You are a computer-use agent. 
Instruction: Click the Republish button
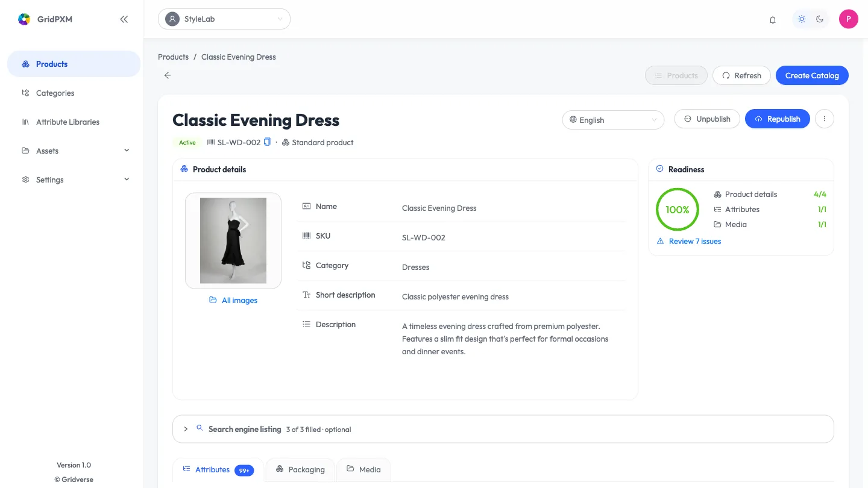tap(778, 119)
